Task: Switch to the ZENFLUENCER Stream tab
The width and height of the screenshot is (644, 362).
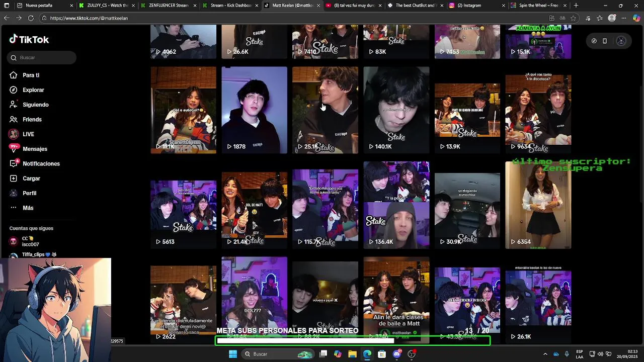Action: pyautogui.click(x=169, y=6)
